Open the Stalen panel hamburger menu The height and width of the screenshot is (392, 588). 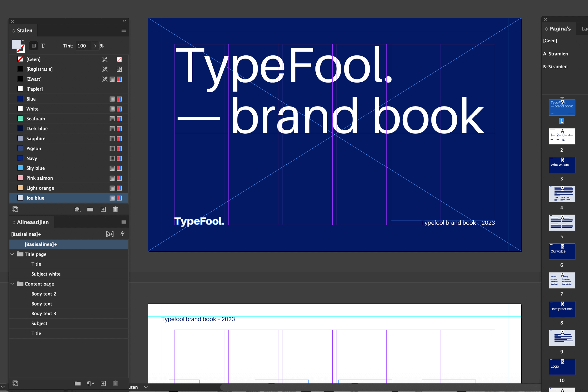[x=124, y=30]
